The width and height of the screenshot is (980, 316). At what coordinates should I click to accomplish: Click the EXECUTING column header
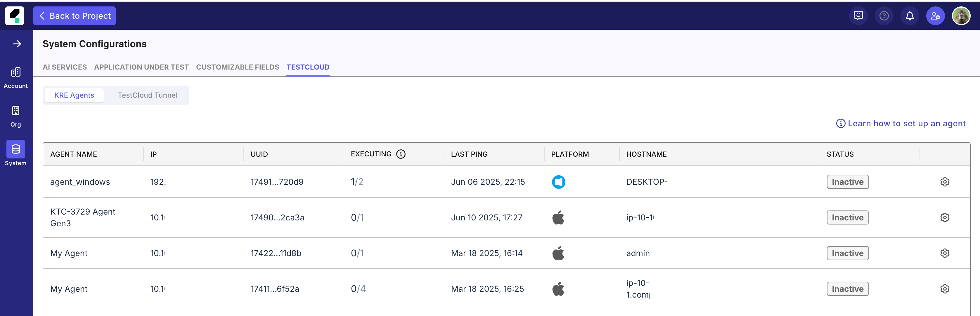[x=371, y=154]
